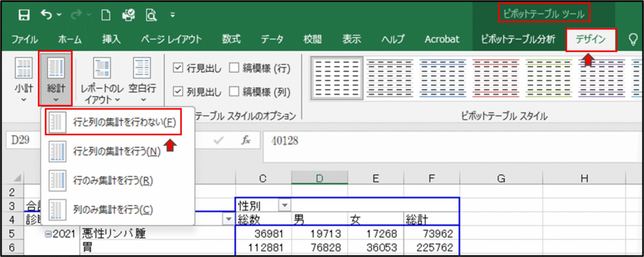The image size is (644, 257).
Task: Switch to the ピボットテーブル分析 tab
Action: click(518, 39)
